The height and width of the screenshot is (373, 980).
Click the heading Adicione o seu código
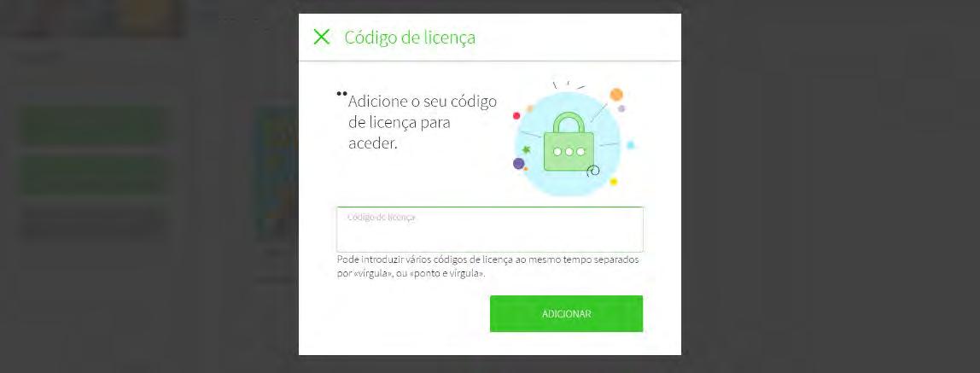point(423,102)
